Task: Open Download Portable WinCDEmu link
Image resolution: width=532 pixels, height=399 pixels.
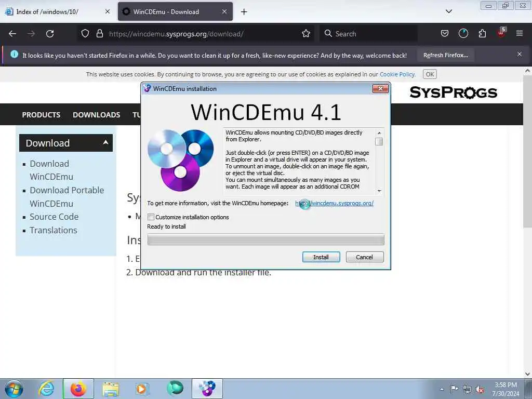Action: (66, 197)
